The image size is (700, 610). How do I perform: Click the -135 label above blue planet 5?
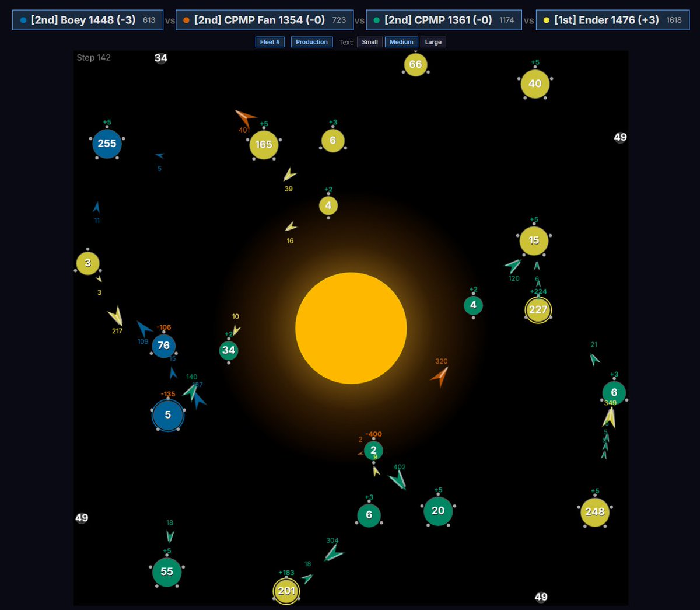coord(168,394)
